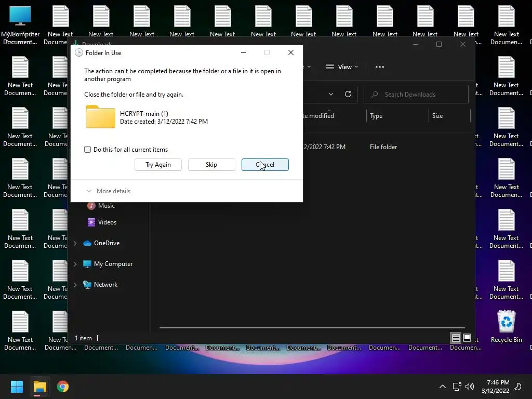Click Try Again in Folder In Use dialog

(158, 165)
